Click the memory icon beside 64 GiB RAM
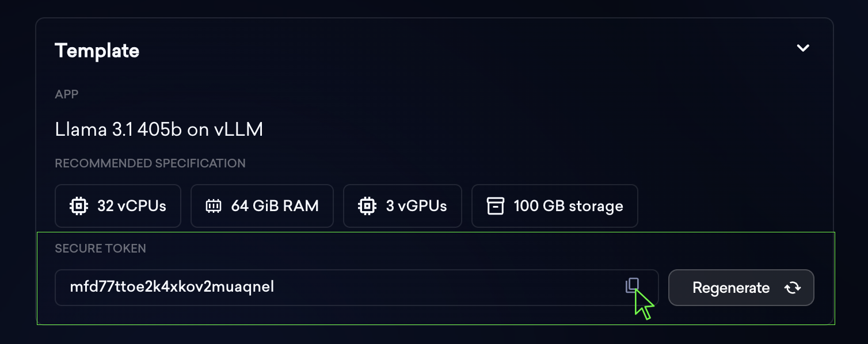This screenshot has width=868, height=344. tap(214, 206)
